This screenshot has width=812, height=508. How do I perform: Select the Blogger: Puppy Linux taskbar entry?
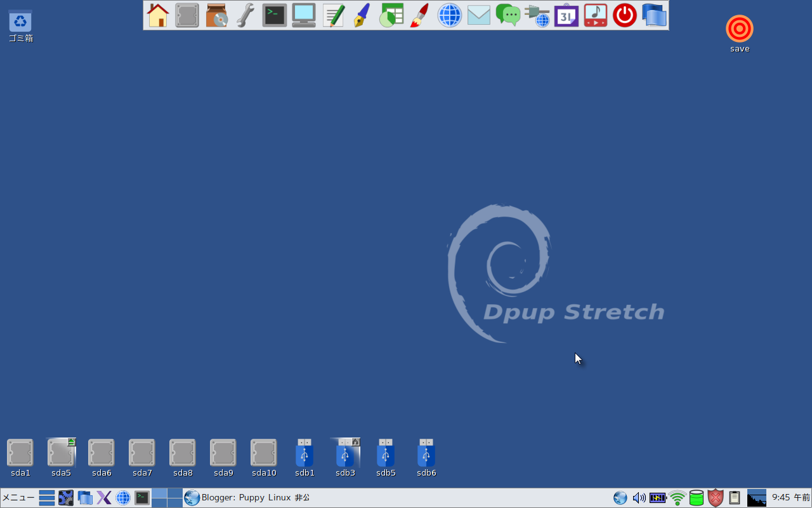pyautogui.click(x=254, y=497)
